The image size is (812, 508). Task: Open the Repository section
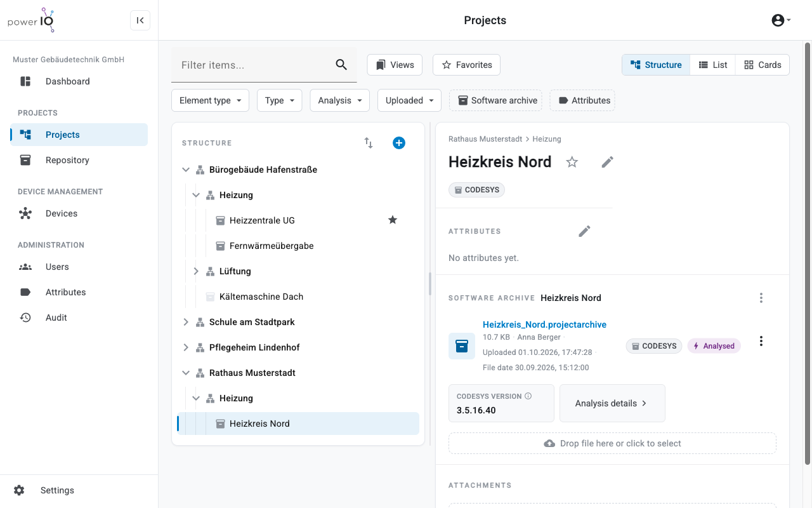79,160
